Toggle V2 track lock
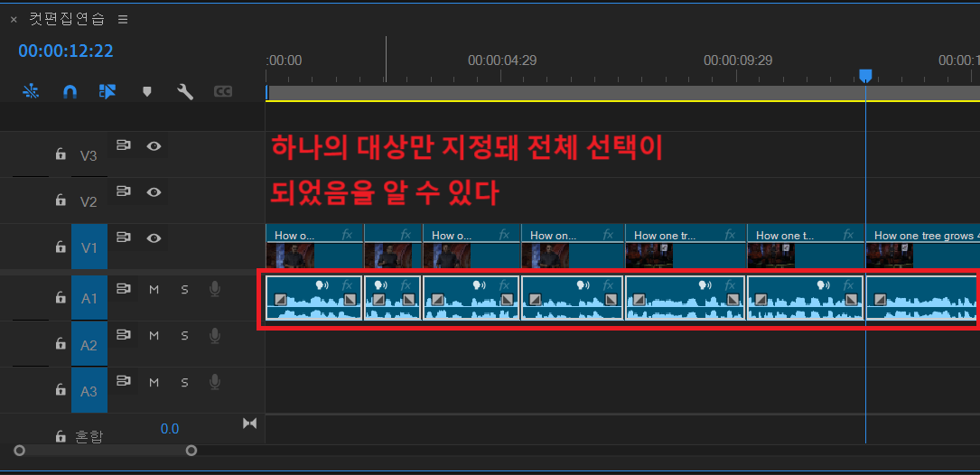Viewport: 980px width, 475px height. [61, 200]
